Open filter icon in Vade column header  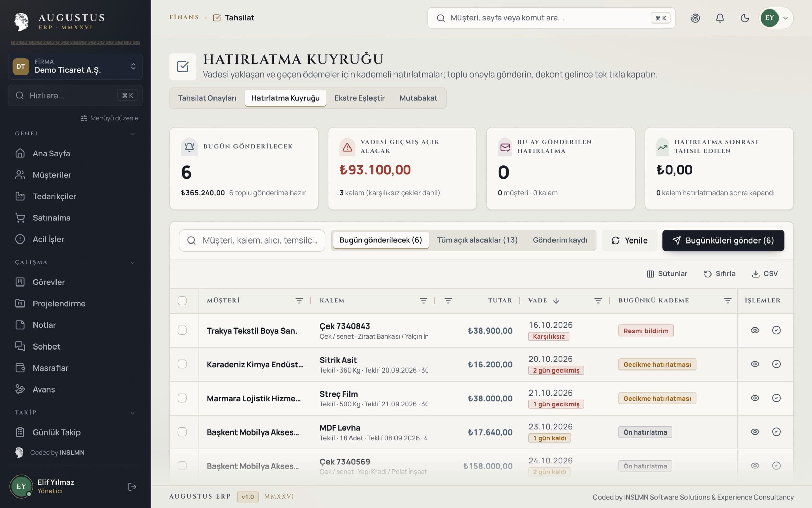[x=598, y=301]
